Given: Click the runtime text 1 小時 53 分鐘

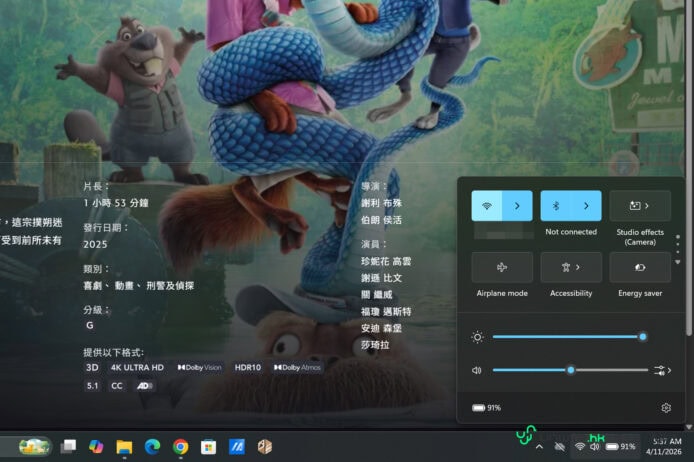Looking at the screenshot, I should tap(116, 203).
